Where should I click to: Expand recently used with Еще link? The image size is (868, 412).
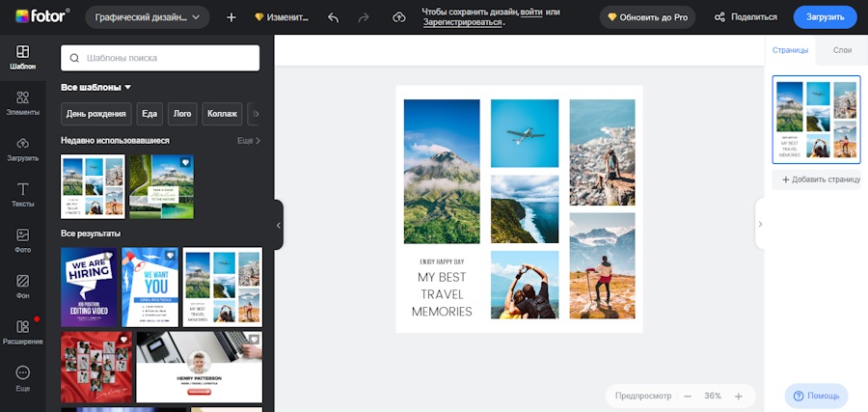[x=249, y=141]
